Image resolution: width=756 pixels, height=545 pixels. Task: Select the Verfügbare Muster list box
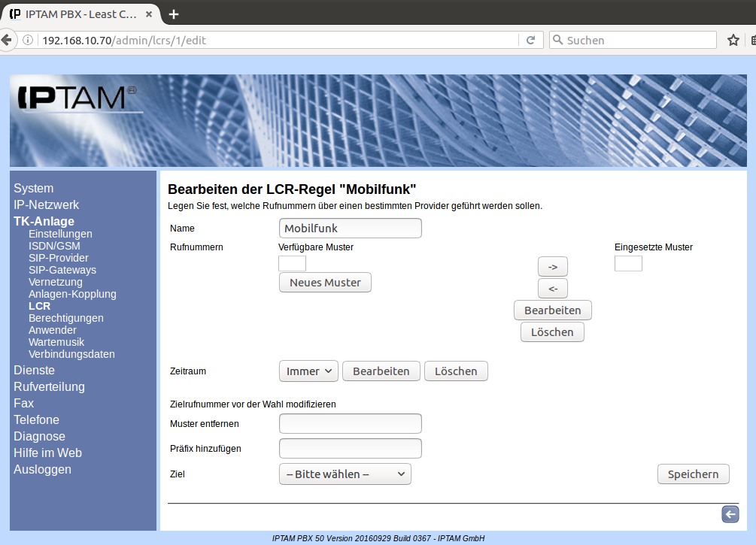coord(292,263)
